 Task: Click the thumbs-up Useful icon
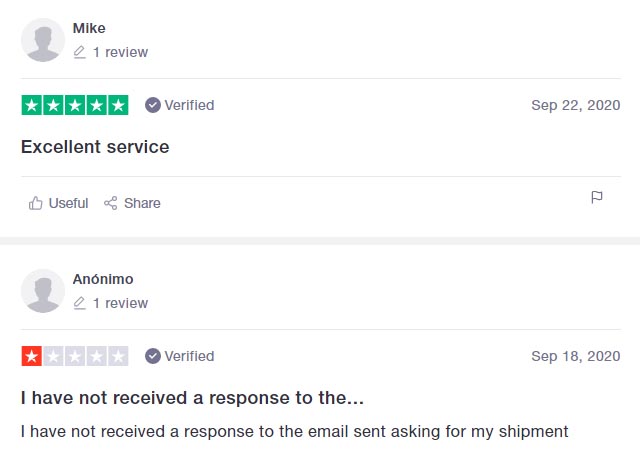(36, 203)
